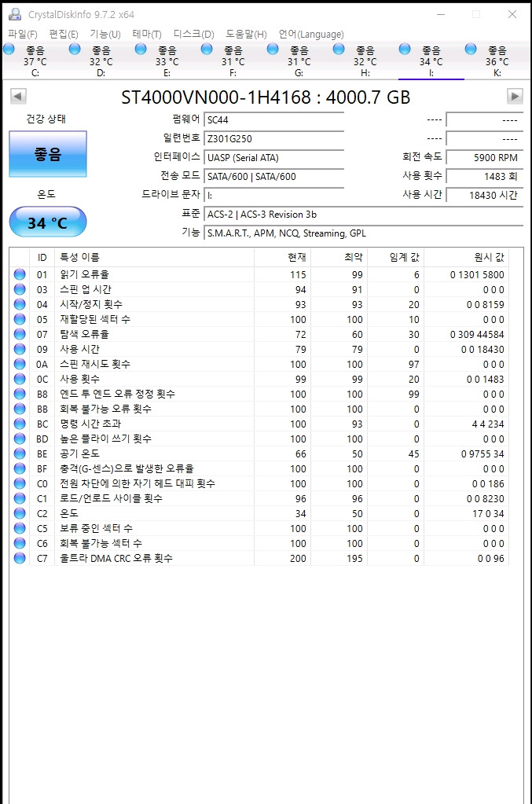Click the 좋음 health status button

[48, 154]
